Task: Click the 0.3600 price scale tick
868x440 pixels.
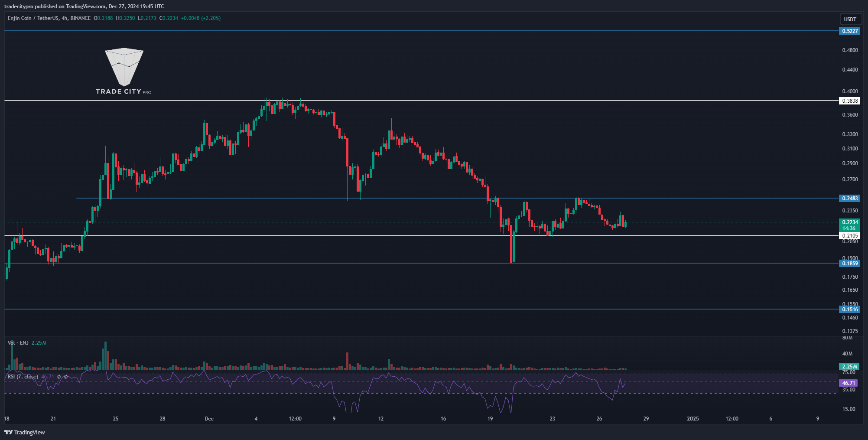Action: [x=850, y=115]
